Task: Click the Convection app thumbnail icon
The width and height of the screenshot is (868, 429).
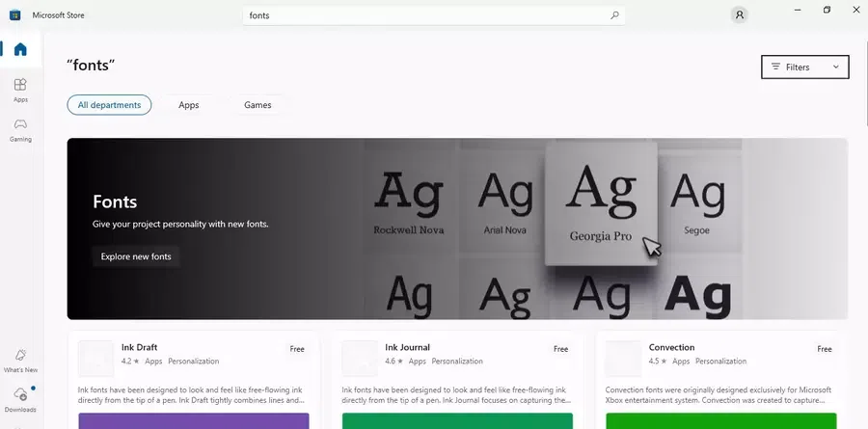Action: [623, 359]
